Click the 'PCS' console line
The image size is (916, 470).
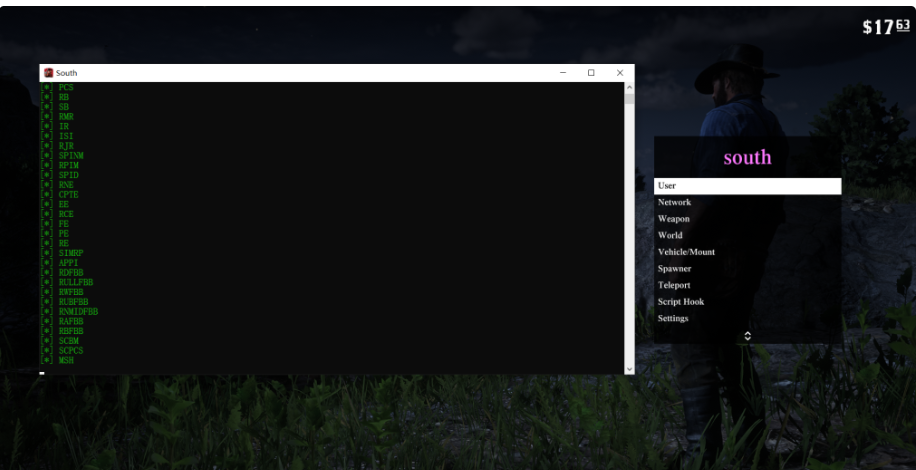coord(57,88)
